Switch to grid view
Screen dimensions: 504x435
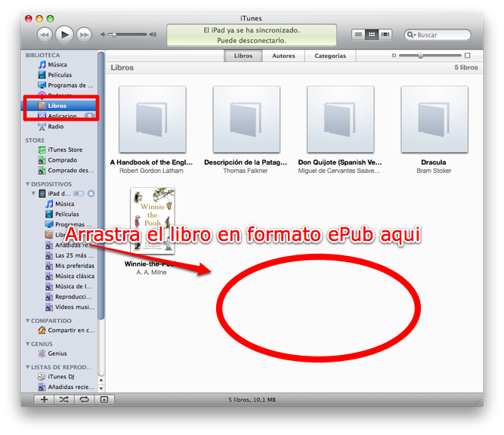372,35
